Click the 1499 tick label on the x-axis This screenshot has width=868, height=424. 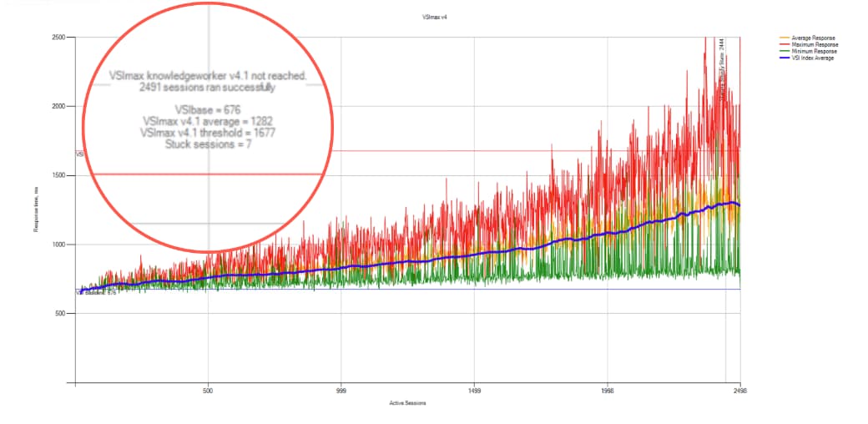pyautogui.click(x=474, y=391)
